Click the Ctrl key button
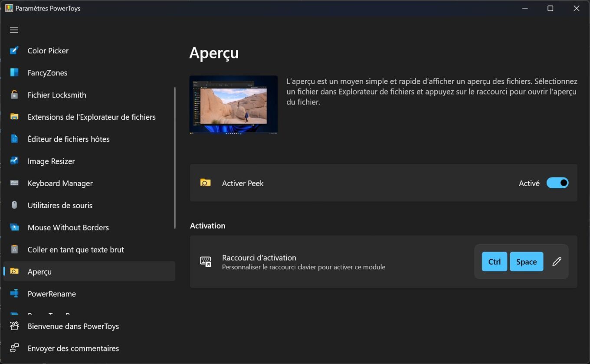This screenshot has height=364, width=590. tap(495, 262)
